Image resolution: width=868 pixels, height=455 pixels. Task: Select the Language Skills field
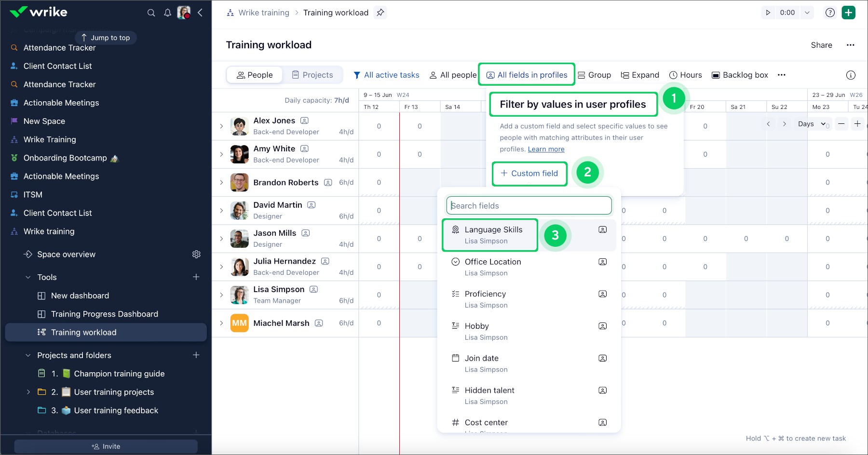(x=529, y=235)
